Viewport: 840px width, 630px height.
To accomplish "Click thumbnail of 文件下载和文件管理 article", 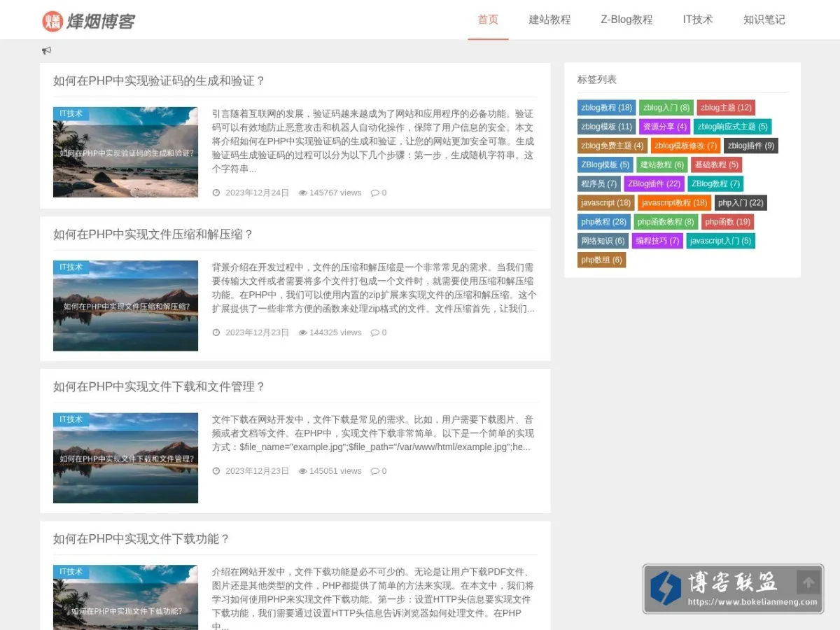I will (x=125, y=458).
